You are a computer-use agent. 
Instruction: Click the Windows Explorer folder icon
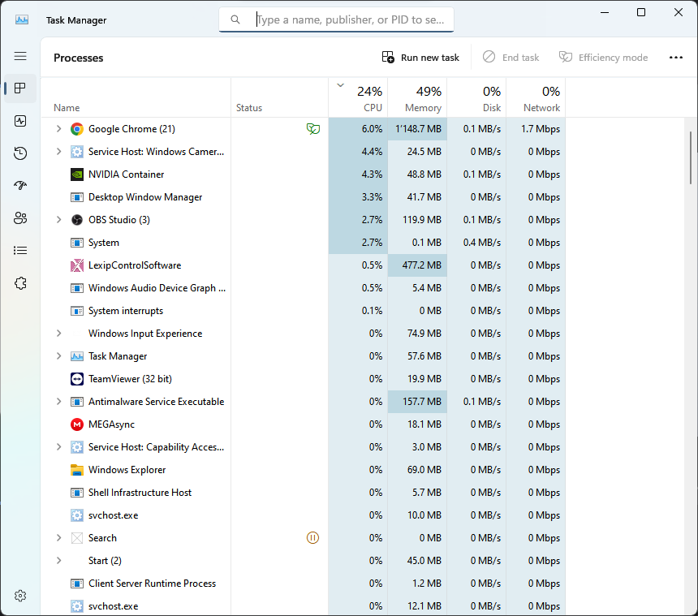click(x=77, y=470)
